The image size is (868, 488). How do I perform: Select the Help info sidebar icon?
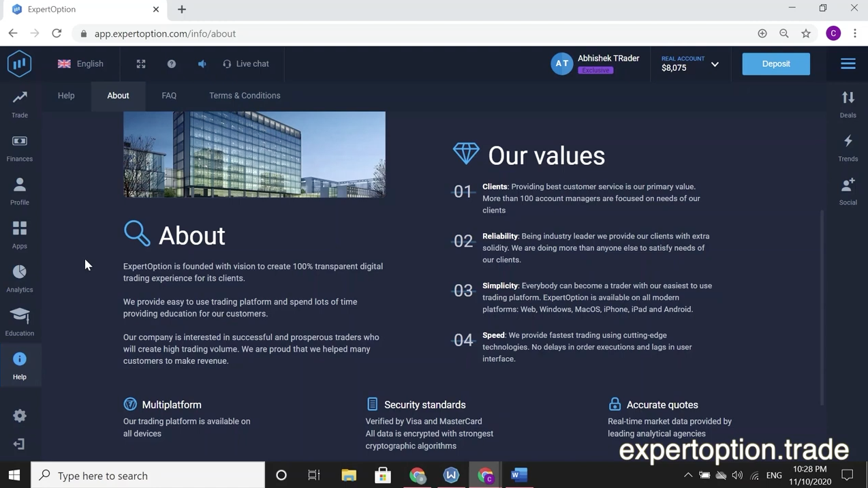(20, 365)
